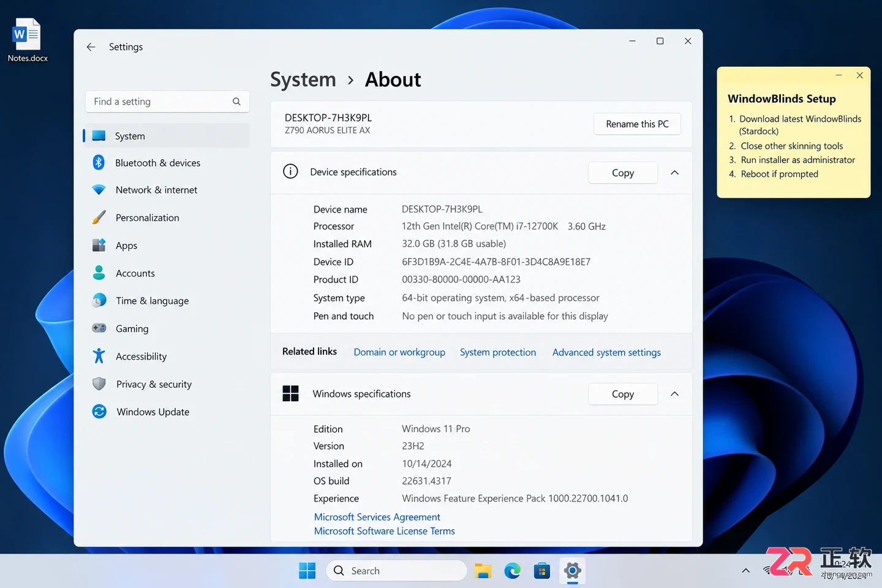Click System in the breadcrumb heading

tap(303, 80)
